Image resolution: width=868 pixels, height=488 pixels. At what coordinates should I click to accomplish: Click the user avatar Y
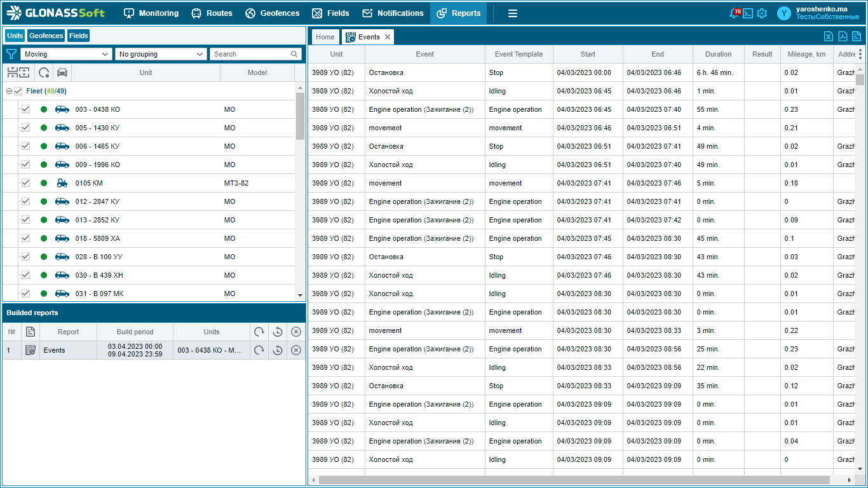pos(784,13)
